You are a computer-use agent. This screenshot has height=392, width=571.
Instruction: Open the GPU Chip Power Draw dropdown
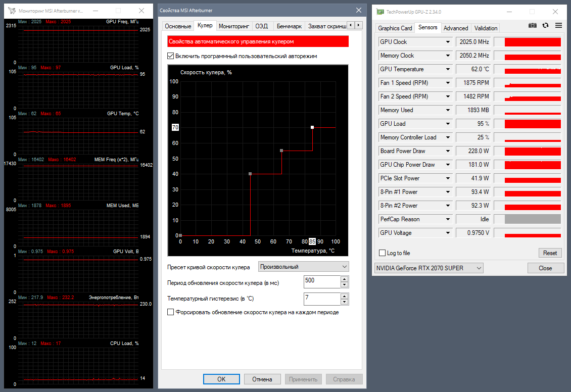tap(448, 165)
